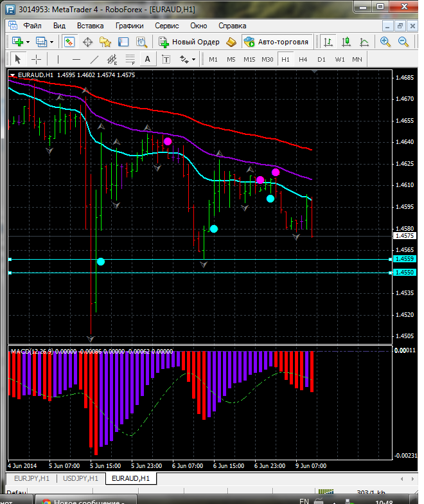The width and height of the screenshot is (424, 504).
Task: Select the Fibonacci retracement tool
Action: pyautogui.click(x=130, y=59)
